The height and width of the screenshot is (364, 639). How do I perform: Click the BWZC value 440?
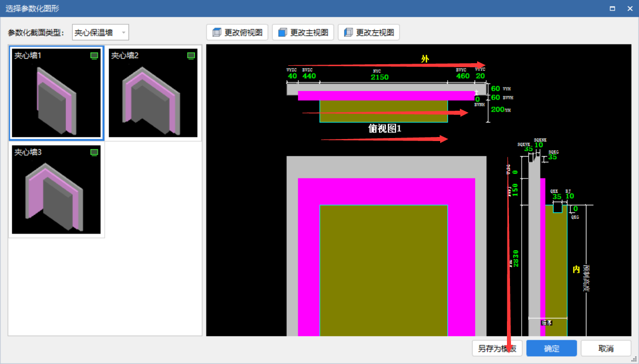pos(309,76)
